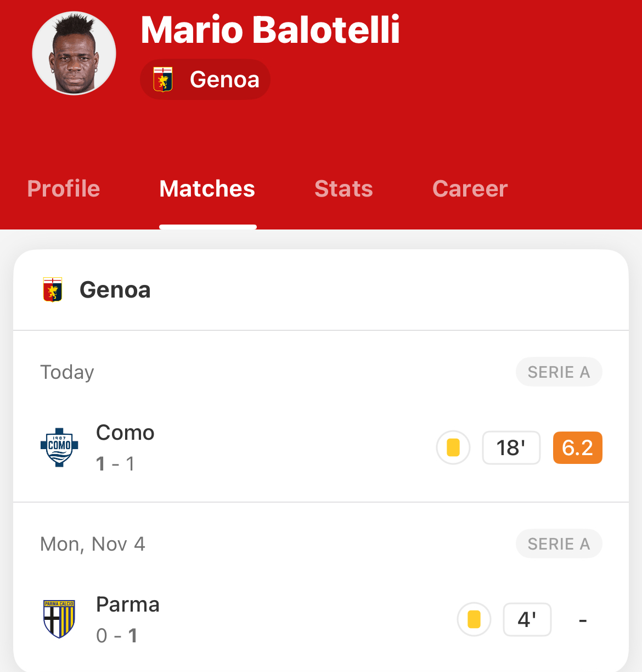642x672 pixels.
Task: Click the Genoa crest in card header
Action: 53,290
